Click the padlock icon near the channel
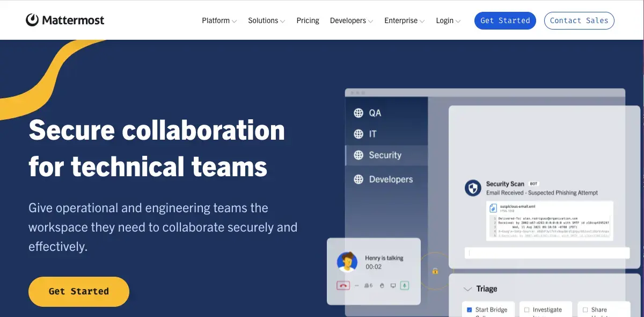644x317 pixels. point(435,271)
